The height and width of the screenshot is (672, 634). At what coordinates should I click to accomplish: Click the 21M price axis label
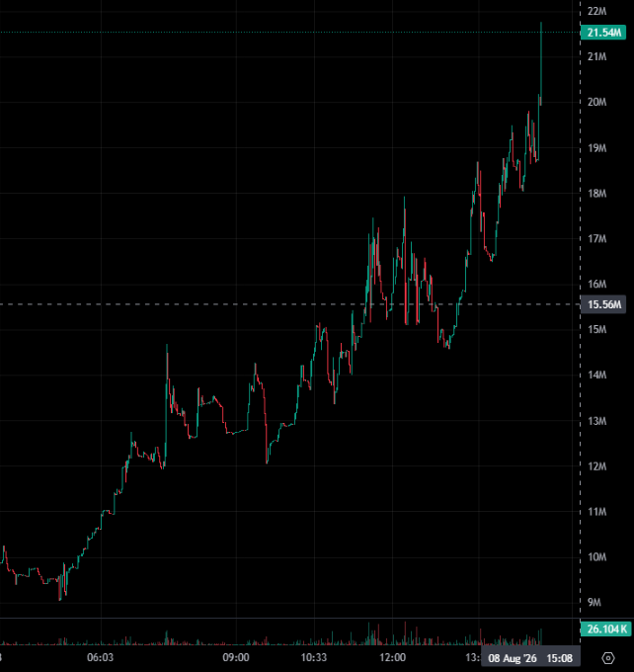point(596,56)
